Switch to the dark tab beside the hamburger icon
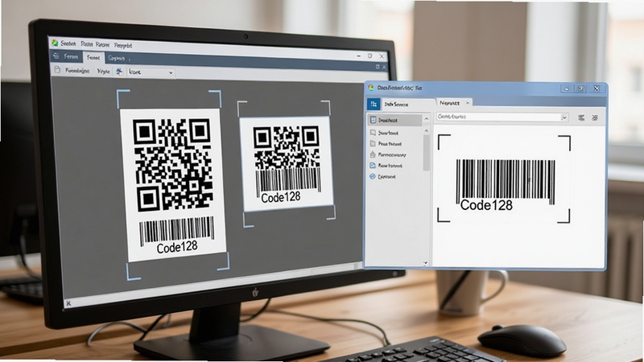The width and height of the screenshot is (644, 362). coord(71,56)
